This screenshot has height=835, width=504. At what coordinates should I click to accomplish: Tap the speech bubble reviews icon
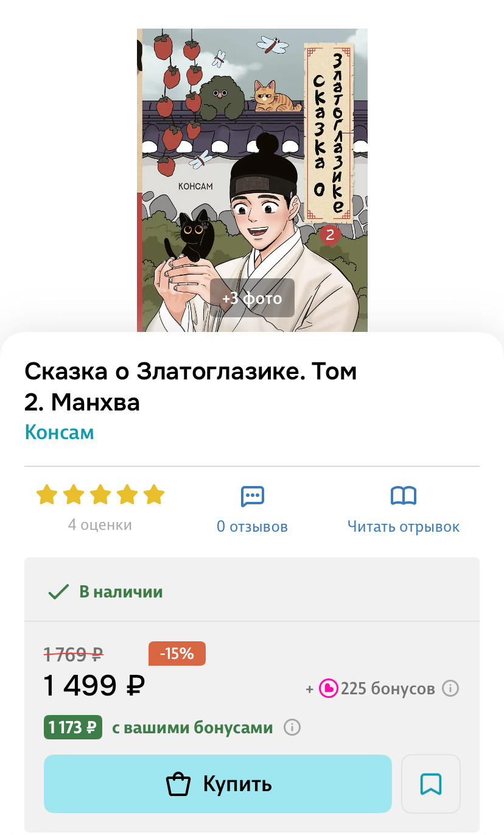(253, 496)
